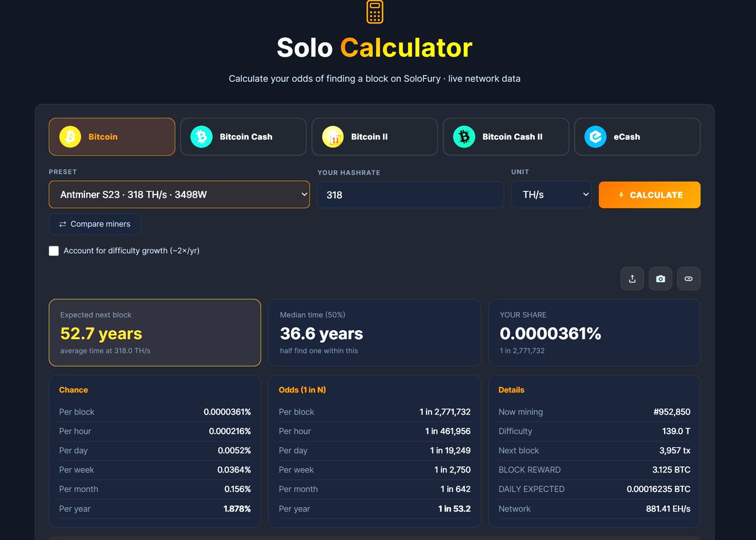Click the Chance per hour value 0.000216%
756x540 pixels.
pos(230,432)
